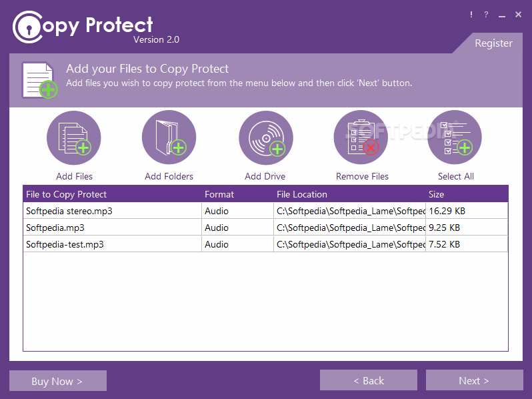This screenshot has width=532, height=399.
Task: Click the Add Drive disc icon
Action: pos(266,138)
